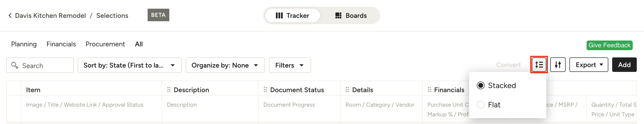
Task: Click the Financials column drag handle
Action: coord(429,90)
